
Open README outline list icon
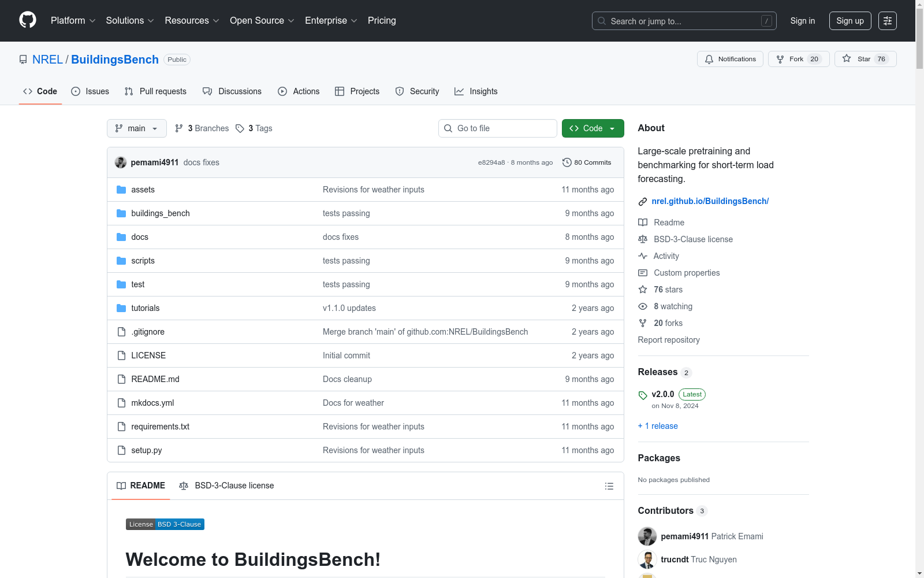click(609, 486)
